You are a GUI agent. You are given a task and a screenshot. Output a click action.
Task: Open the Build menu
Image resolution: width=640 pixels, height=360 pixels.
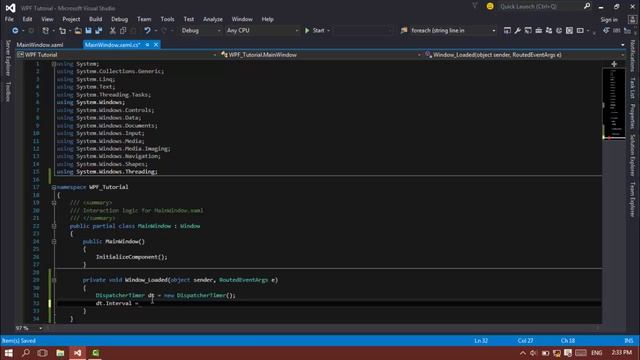tap(96, 19)
